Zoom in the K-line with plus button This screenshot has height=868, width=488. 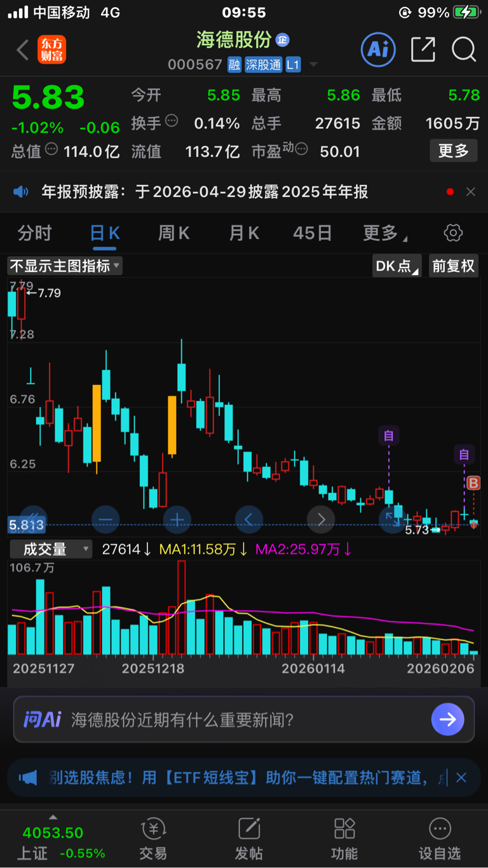tap(177, 520)
